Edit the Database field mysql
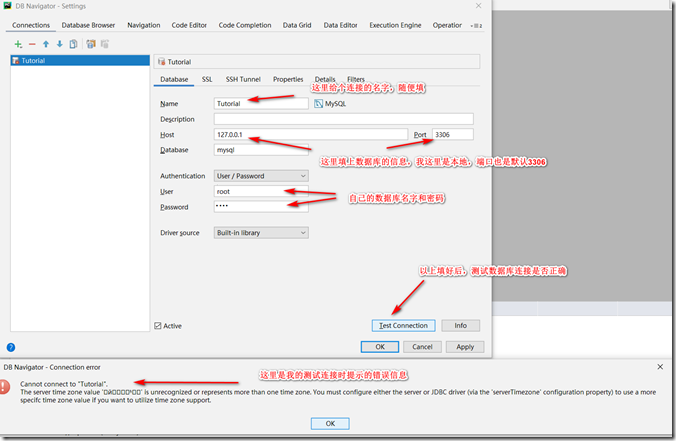 261,150
